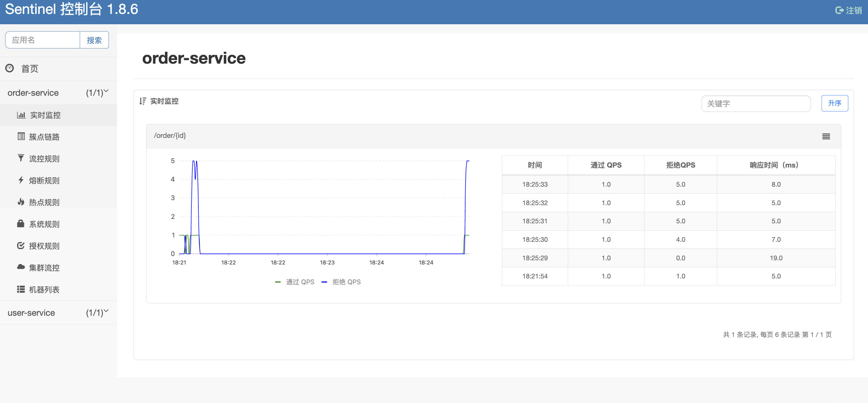This screenshot has width=868, height=403.
Task: Click the flow control funnel icon
Action: click(x=21, y=158)
